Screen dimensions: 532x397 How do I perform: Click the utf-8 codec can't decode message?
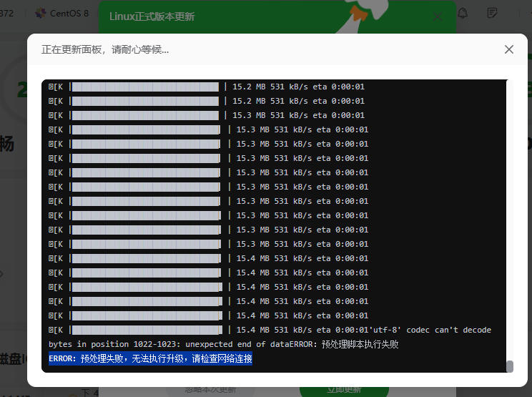430,330
